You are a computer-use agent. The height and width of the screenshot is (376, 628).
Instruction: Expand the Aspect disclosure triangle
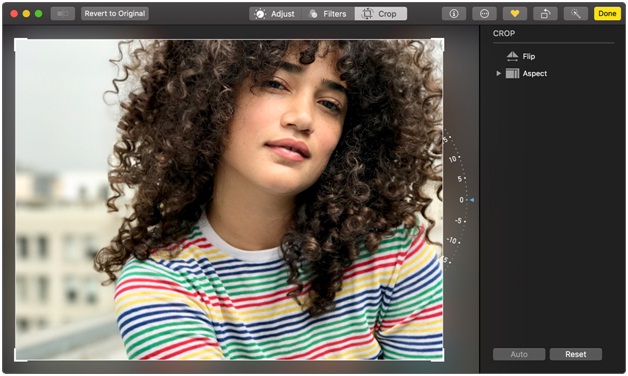(x=498, y=73)
